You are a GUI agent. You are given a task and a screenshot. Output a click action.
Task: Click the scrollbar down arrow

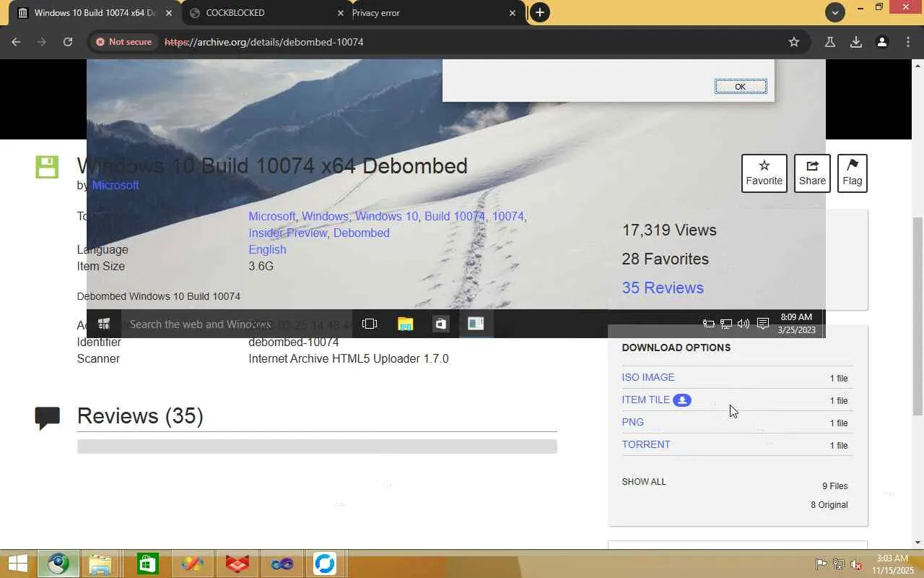coord(918,543)
